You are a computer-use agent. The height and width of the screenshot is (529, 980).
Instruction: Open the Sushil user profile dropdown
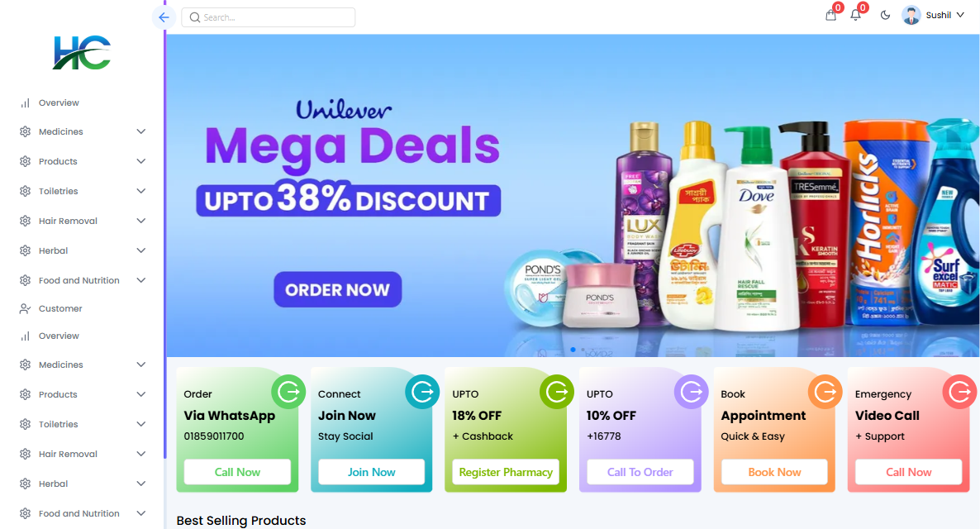pos(934,15)
